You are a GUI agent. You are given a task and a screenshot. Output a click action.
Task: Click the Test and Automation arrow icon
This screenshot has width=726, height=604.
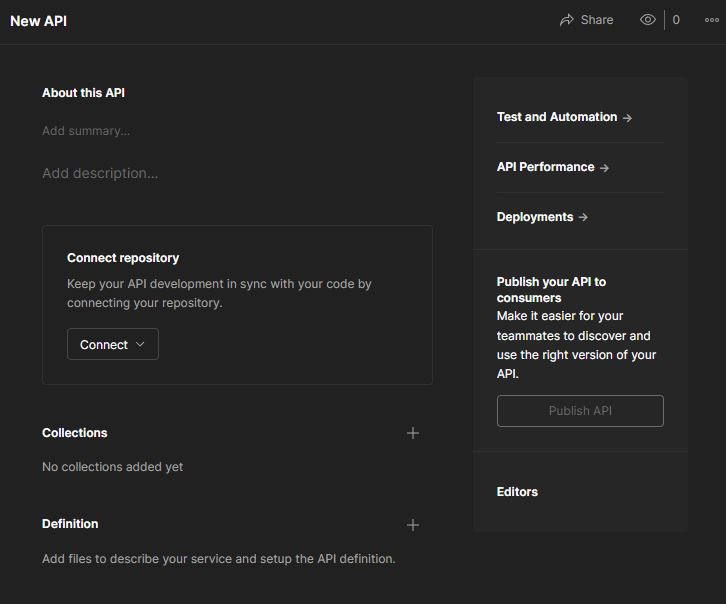coord(627,118)
